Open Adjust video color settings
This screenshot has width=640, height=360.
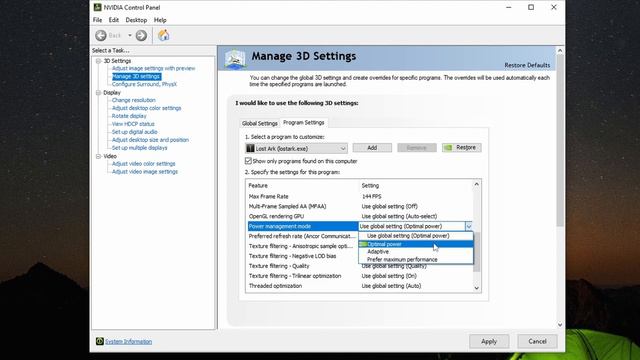[x=144, y=164]
